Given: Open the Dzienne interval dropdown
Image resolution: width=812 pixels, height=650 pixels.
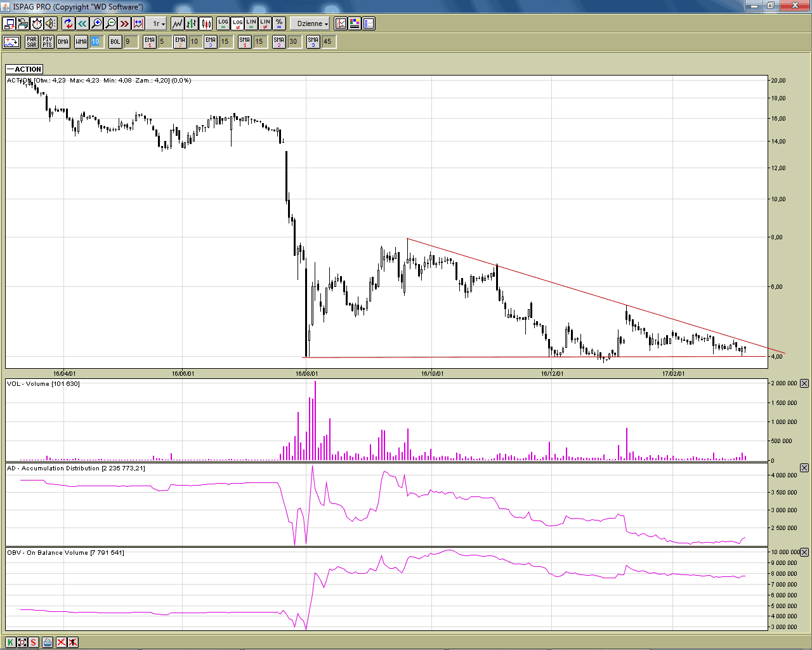Looking at the screenshot, I should tap(312, 23).
